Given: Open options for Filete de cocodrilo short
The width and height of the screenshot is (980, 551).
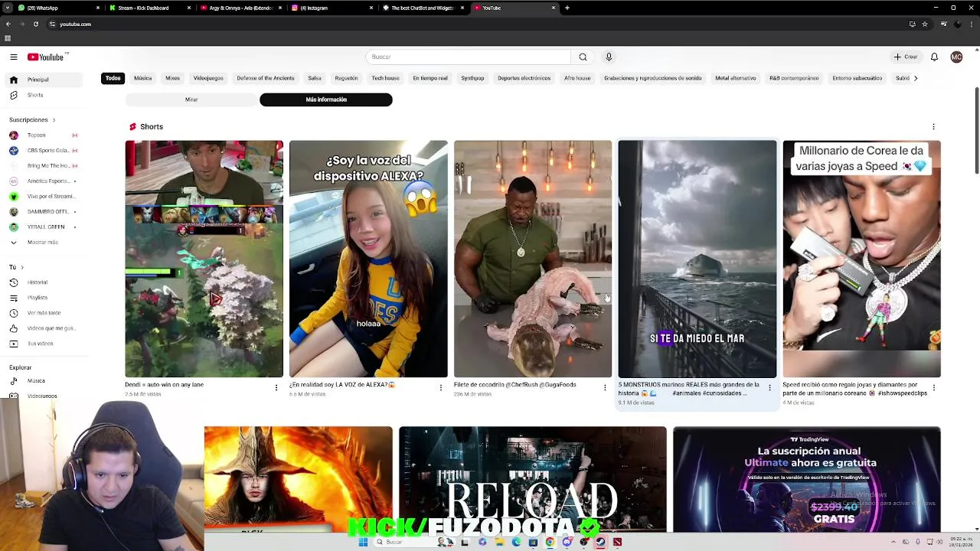Looking at the screenshot, I should pyautogui.click(x=605, y=388).
